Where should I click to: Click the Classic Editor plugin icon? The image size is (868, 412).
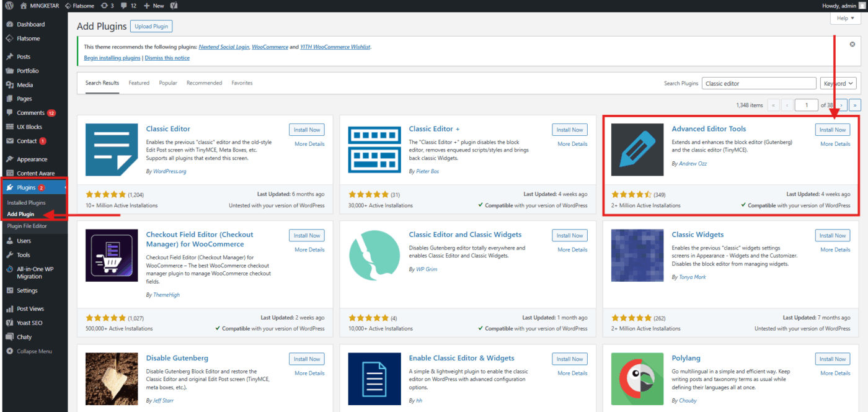pyautogui.click(x=112, y=150)
